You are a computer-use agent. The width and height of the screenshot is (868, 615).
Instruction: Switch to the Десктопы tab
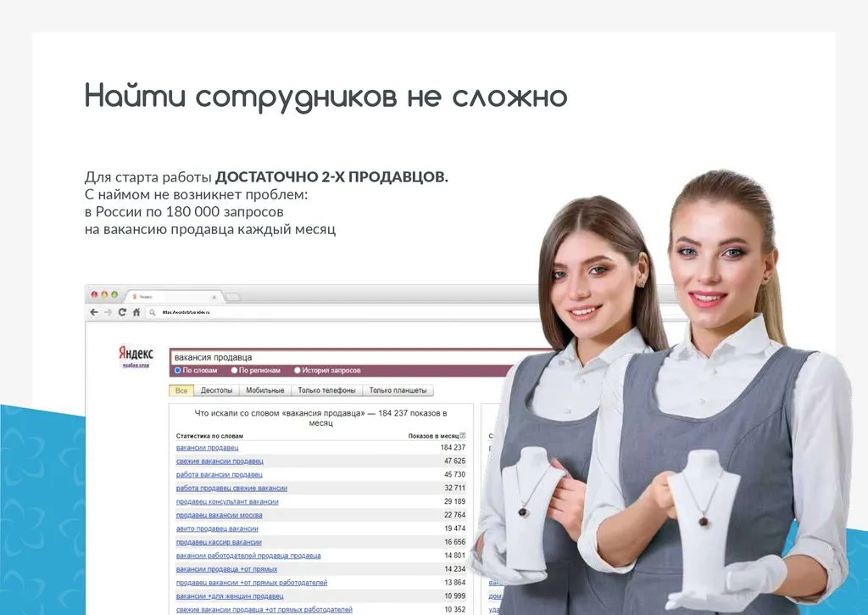(216, 391)
